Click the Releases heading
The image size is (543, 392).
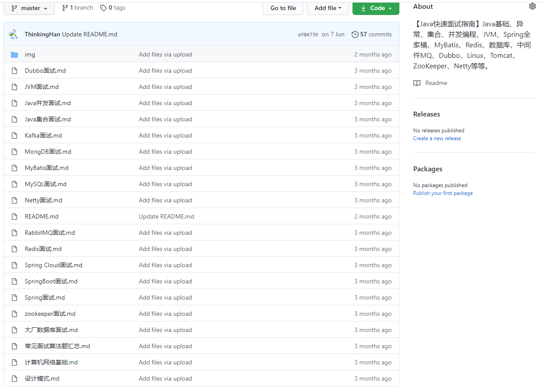pos(427,114)
